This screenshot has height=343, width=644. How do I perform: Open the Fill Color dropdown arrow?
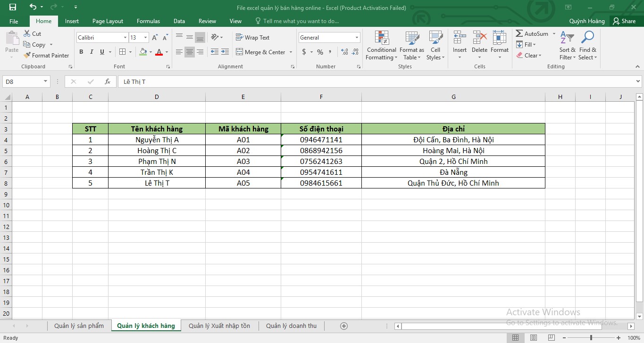(150, 52)
